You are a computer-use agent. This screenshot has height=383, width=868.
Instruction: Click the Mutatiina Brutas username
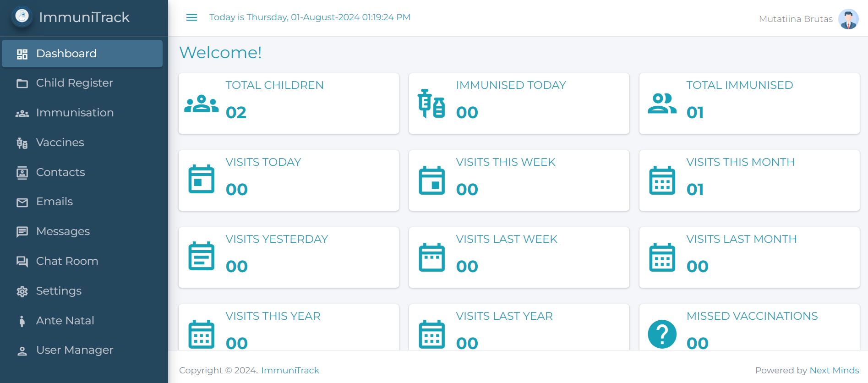coord(795,19)
